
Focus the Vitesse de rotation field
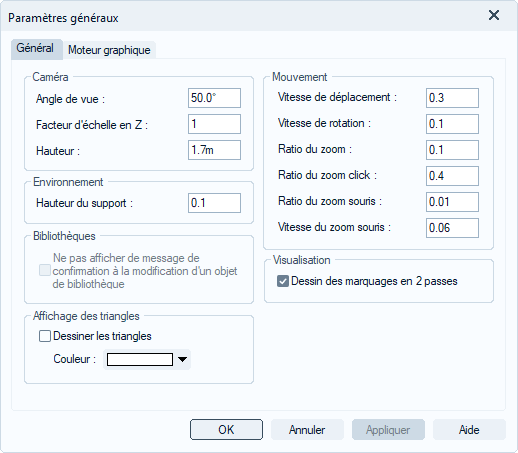click(452, 124)
